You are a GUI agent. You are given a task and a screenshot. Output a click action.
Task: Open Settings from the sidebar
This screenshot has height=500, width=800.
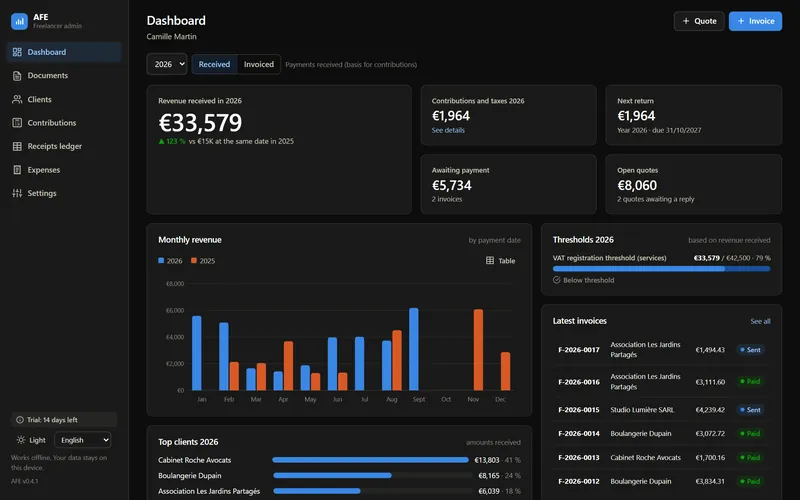(x=64, y=193)
